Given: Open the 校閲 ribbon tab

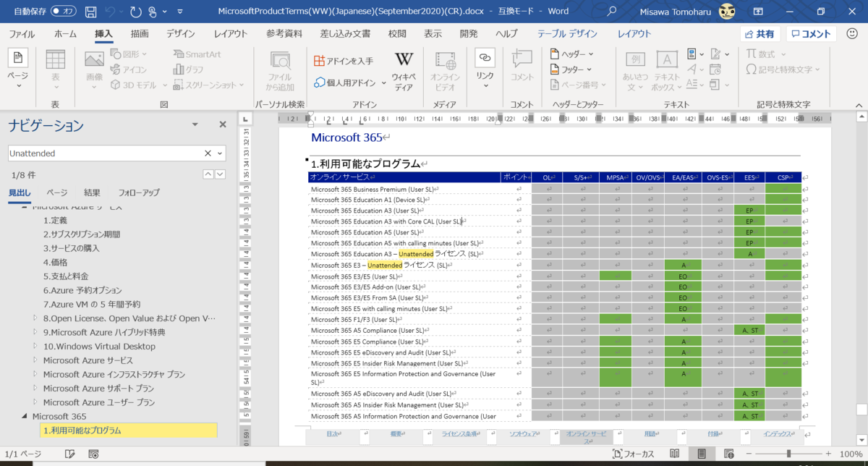Looking at the screenshot, I should pyautogui.click(x=397, y=34).
